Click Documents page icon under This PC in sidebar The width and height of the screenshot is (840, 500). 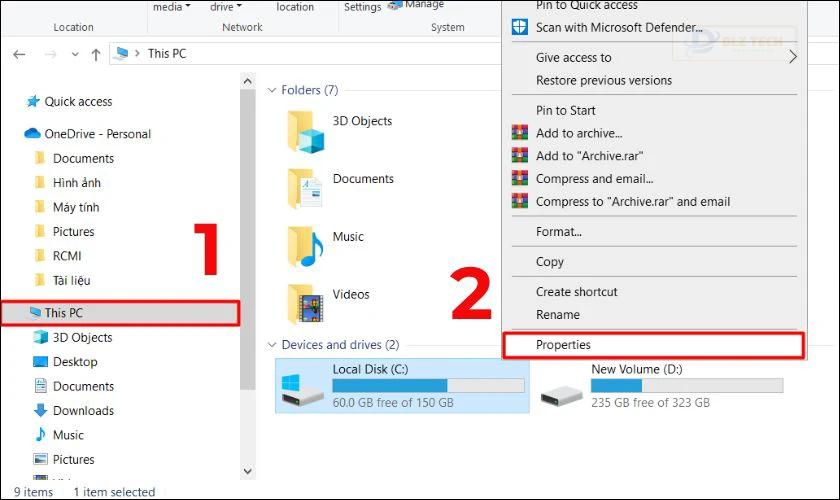click(x=41, y=386)
